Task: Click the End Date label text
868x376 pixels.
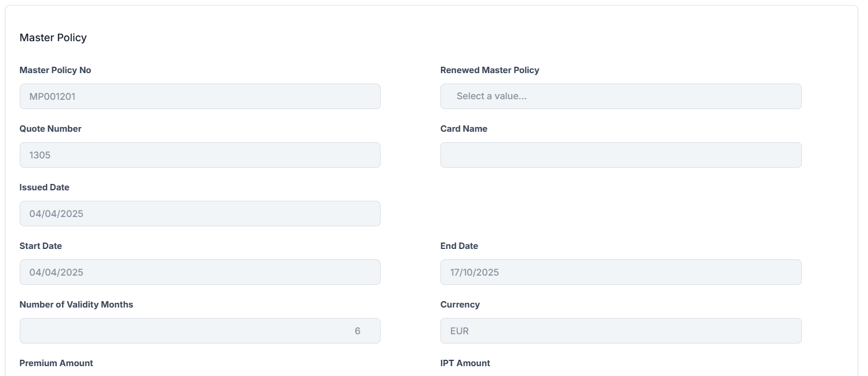Action: (x=459, y=246)
